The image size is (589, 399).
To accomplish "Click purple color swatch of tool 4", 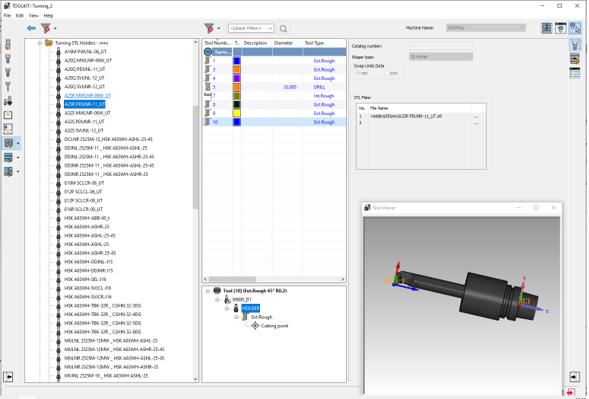I will [x=237, y=78].
